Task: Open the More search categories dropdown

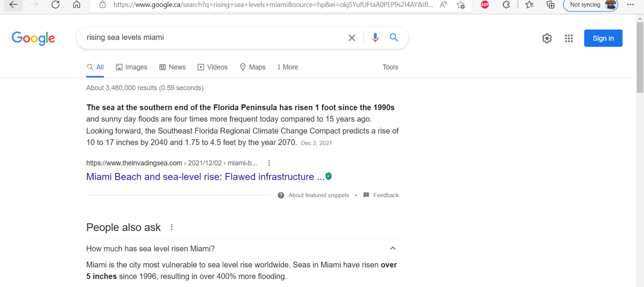Action: [288, 67]
